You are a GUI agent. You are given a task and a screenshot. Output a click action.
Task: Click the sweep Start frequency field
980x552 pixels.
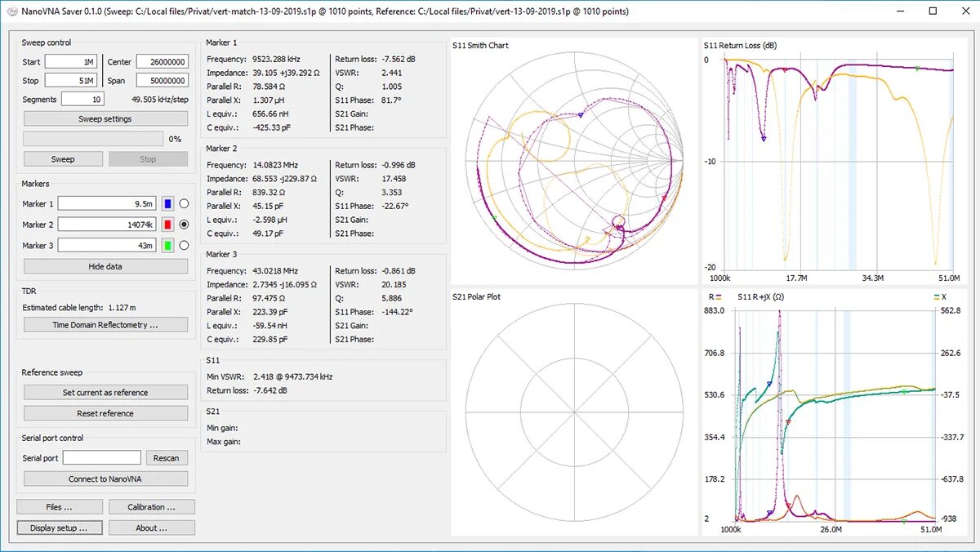point(71,62)
